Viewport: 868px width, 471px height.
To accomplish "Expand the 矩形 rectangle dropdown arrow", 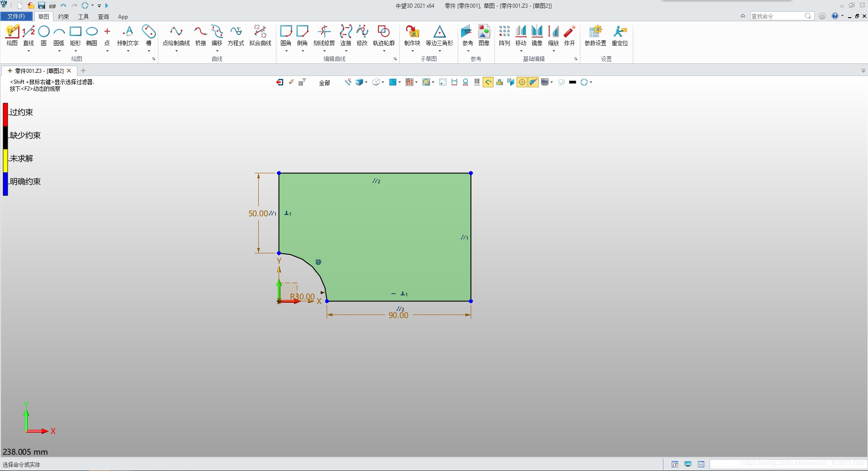I will (x=76, y=51).
